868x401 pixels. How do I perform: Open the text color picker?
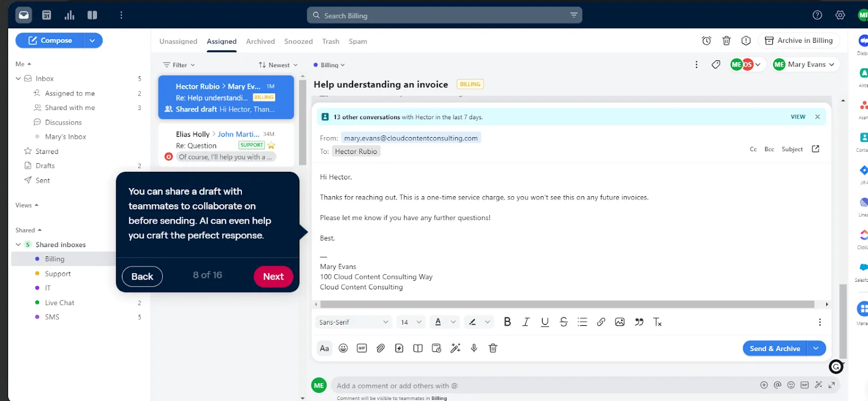(x=445, y=322)
